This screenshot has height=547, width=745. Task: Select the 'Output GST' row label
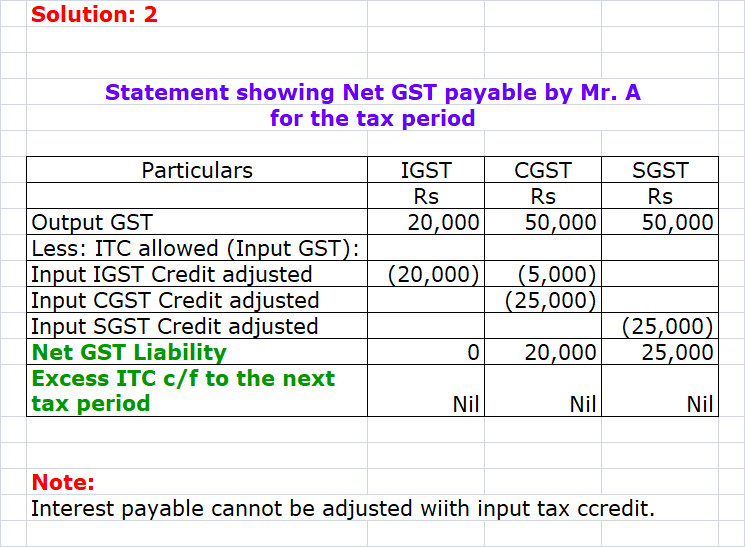tap(197, 222)
